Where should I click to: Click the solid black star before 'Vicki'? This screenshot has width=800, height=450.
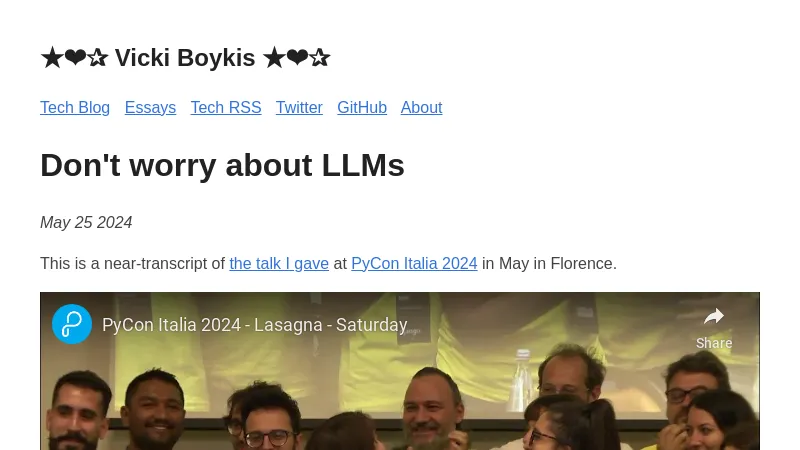(52, 58)
